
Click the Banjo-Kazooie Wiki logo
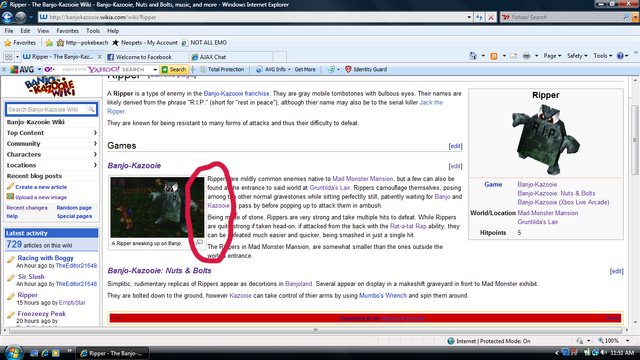click(x=50, y=87)
